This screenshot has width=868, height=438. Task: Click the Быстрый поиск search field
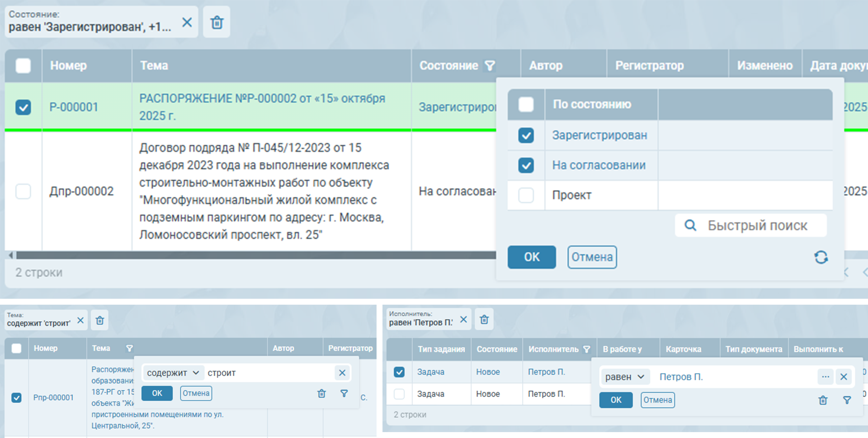(757, 225)
